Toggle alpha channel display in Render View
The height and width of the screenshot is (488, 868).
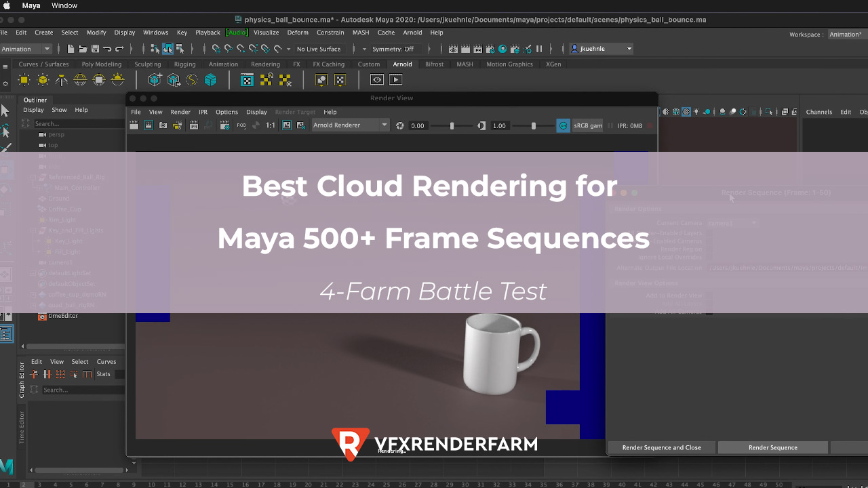(256, 125)
